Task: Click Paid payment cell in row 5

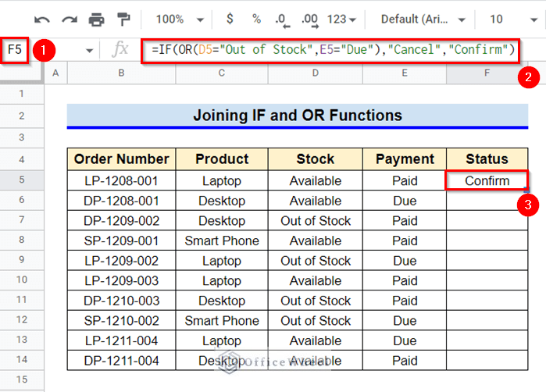Action: (405, 180)
